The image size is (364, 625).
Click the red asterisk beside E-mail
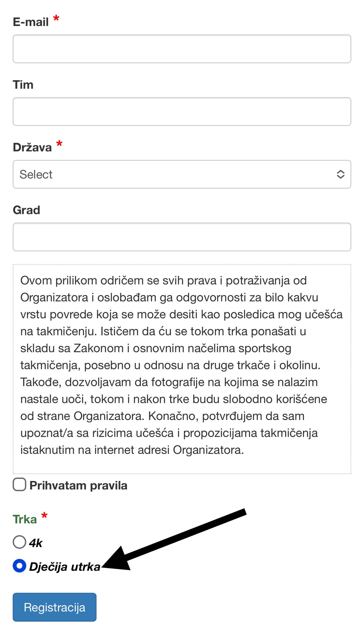pos(56,18)
